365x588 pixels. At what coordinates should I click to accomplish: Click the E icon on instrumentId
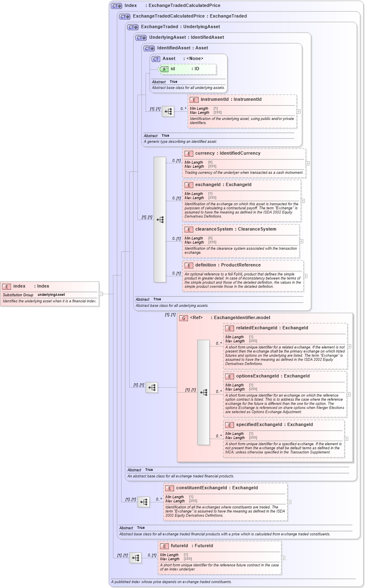click(193, 99)
